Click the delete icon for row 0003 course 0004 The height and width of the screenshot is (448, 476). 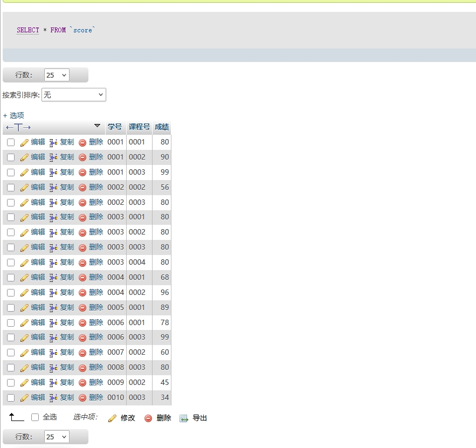click(x=82, y=263)
